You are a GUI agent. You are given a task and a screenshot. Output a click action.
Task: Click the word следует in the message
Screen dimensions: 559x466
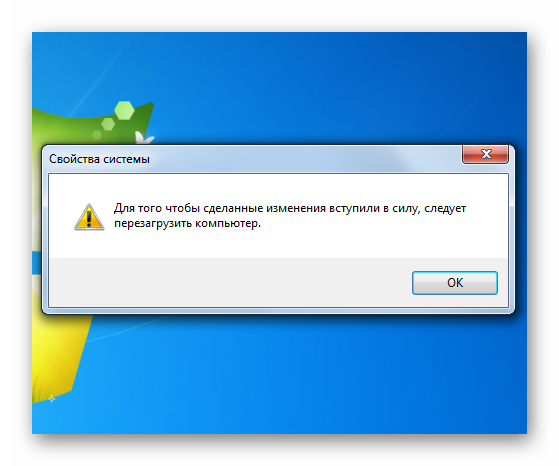pos(445,208)
